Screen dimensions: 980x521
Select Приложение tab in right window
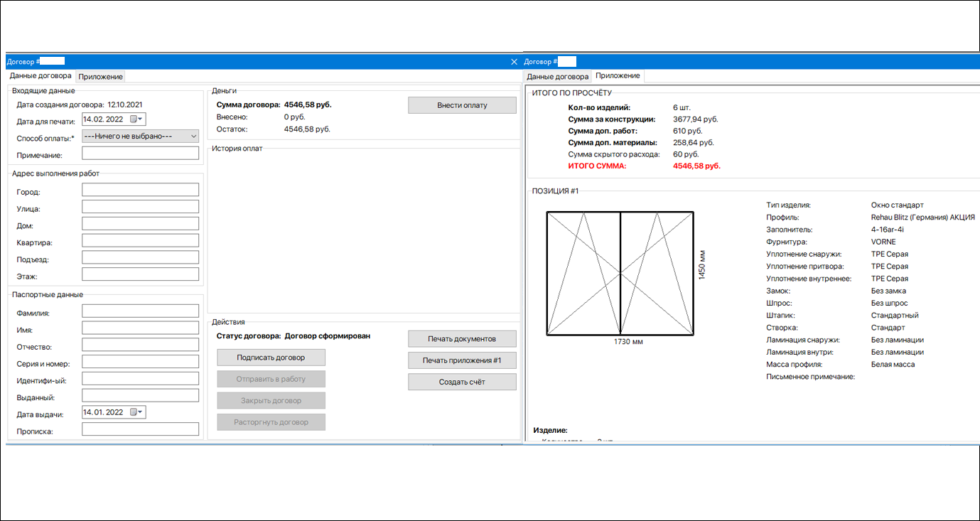[618, 75]
